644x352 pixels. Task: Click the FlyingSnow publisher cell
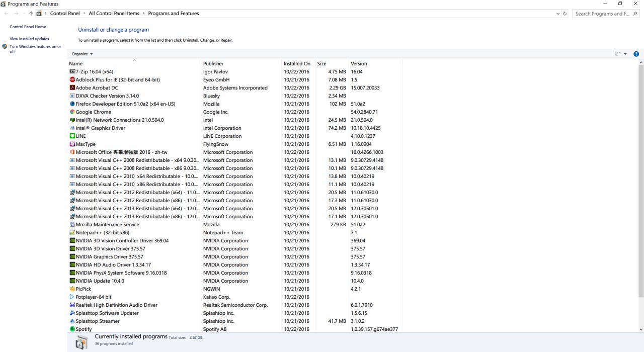(x=217, y=144)
